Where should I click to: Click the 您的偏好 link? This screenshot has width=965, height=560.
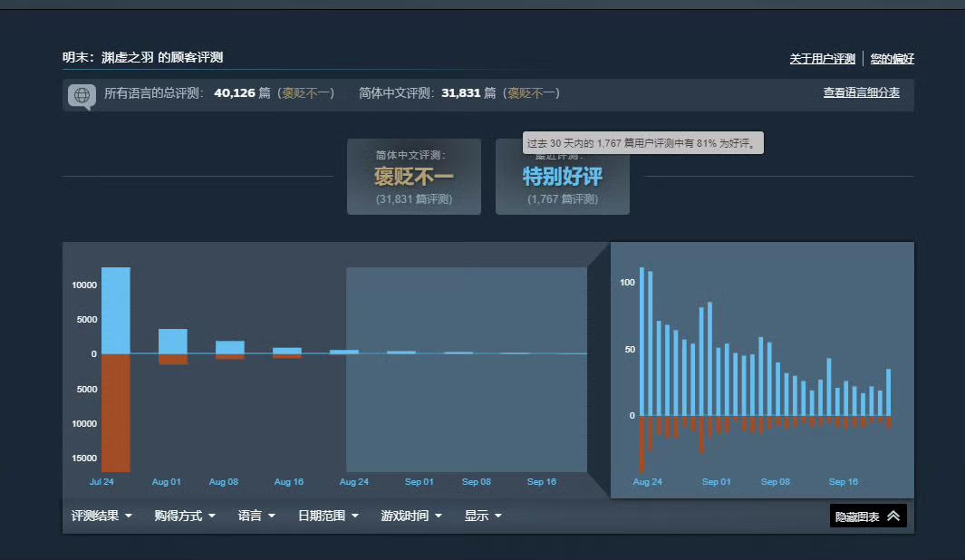[892, 59]
